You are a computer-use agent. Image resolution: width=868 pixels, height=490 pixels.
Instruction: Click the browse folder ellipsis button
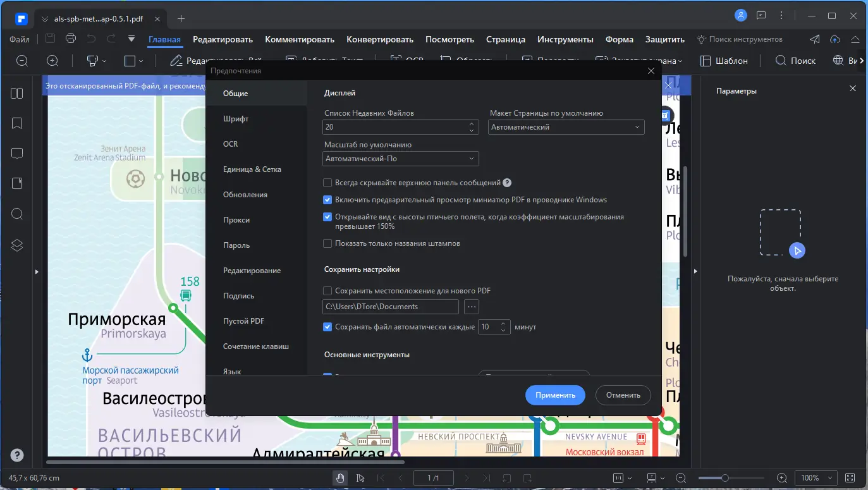point(472,307)
